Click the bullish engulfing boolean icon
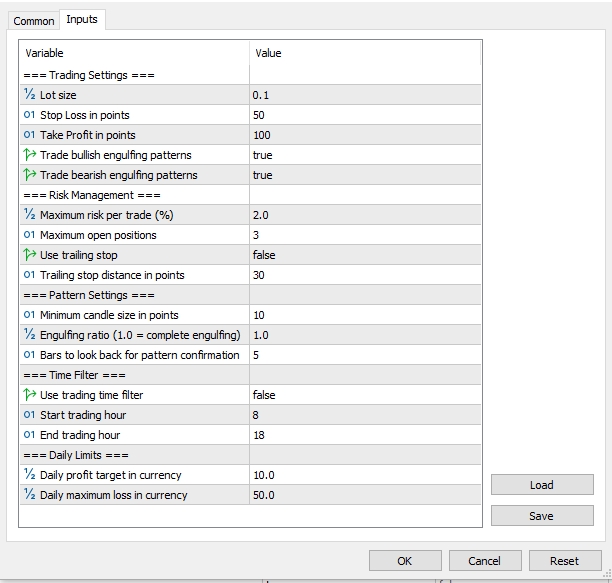The image size is (612, 583). coord(30,155)
